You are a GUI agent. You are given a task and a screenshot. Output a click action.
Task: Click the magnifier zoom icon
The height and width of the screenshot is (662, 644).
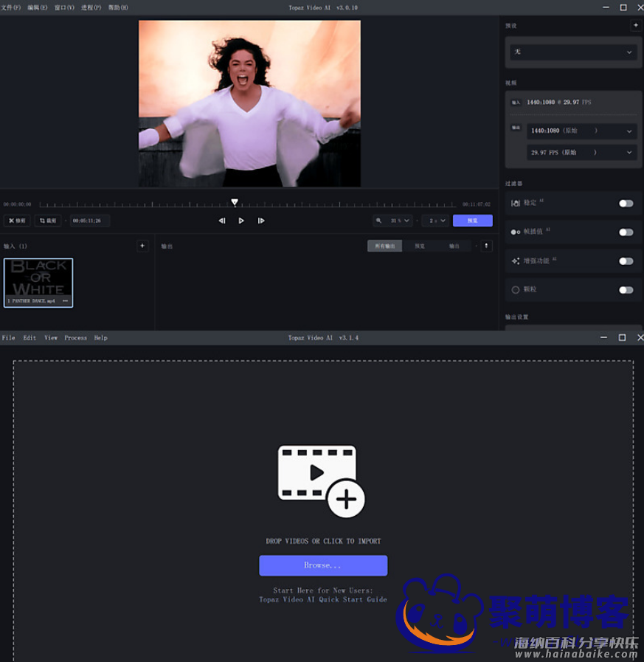tap(378, 221)
